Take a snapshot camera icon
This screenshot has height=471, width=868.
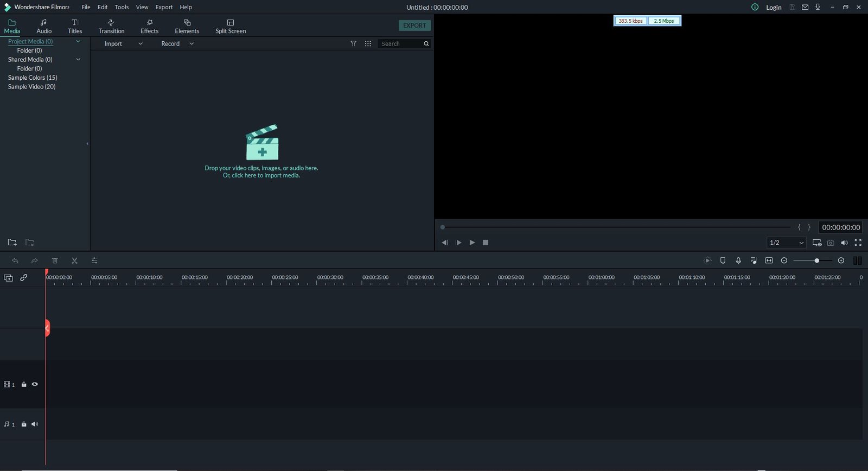coord(831,243)
